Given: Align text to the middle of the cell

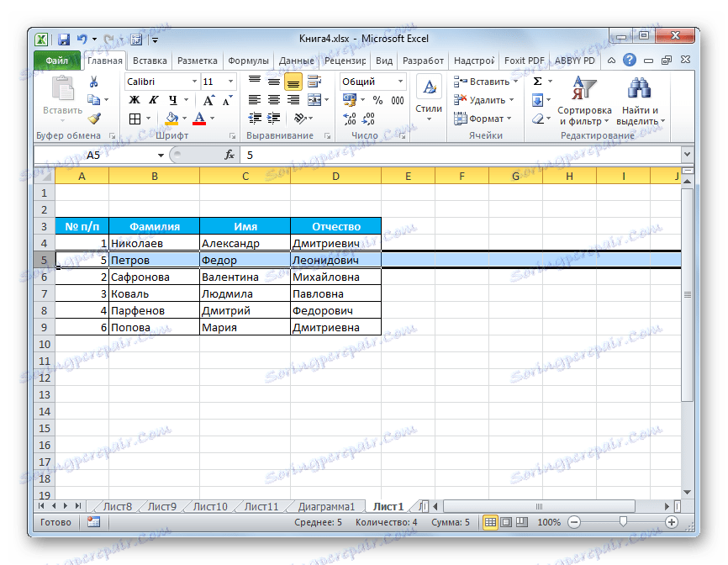Looking at the screenshot, I should [274, 82].
